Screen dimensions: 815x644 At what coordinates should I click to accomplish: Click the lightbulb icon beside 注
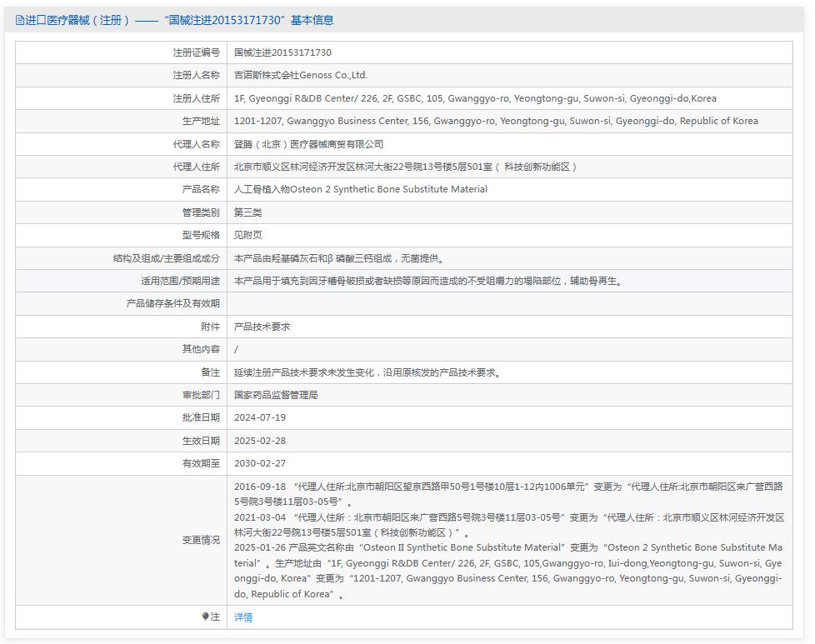206,617
